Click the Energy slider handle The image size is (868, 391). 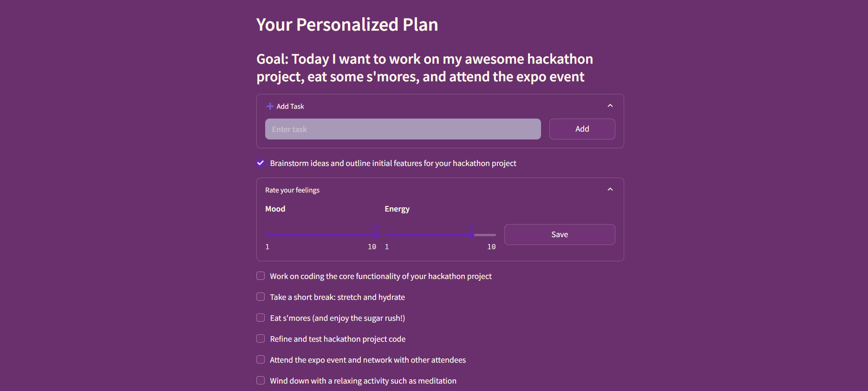[471, 235]
